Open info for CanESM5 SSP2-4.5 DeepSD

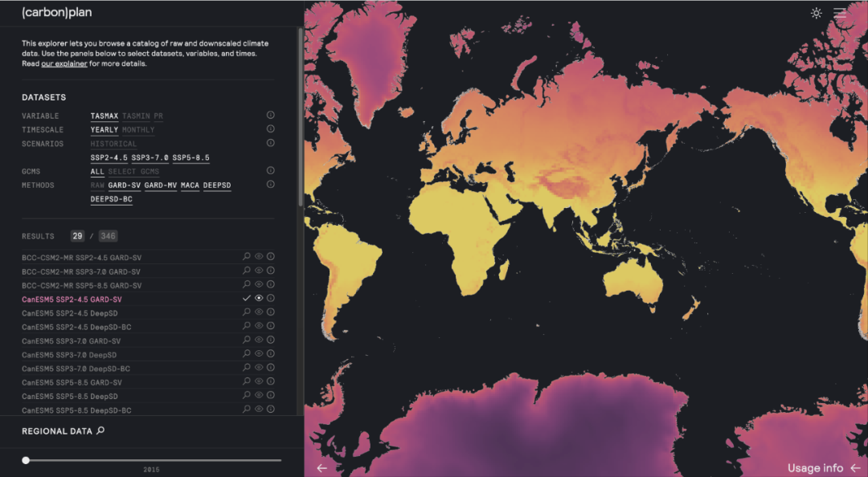pyautogui.click(x=271, y=312)
